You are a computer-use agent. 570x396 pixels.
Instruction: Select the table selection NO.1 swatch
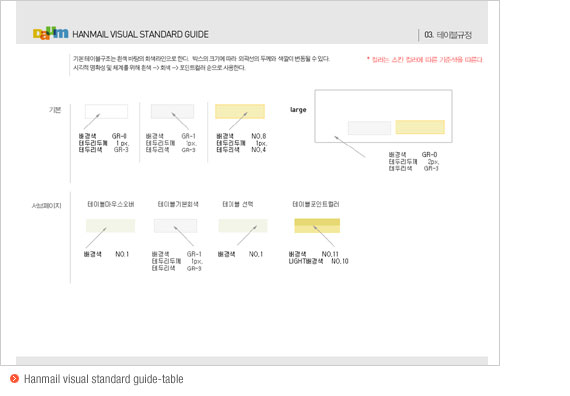tap(243, 225)
